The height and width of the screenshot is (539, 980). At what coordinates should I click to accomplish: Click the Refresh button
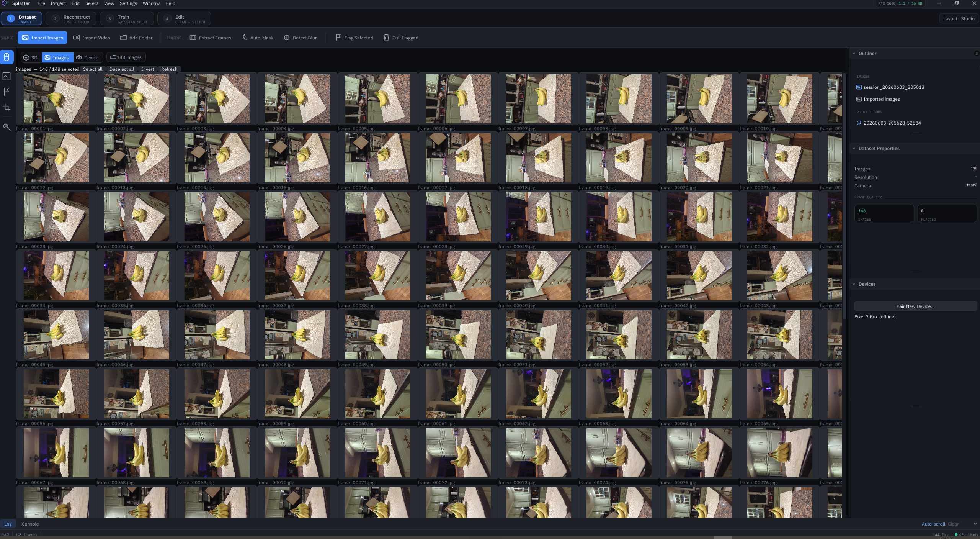(x=169, y=69)
